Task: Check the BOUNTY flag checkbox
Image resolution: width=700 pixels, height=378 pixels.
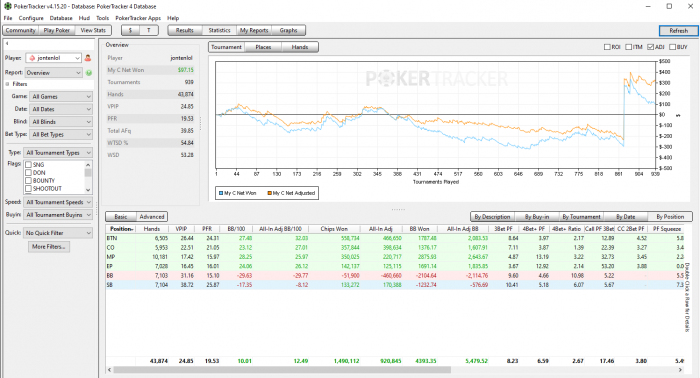Action: coord(29,181)
